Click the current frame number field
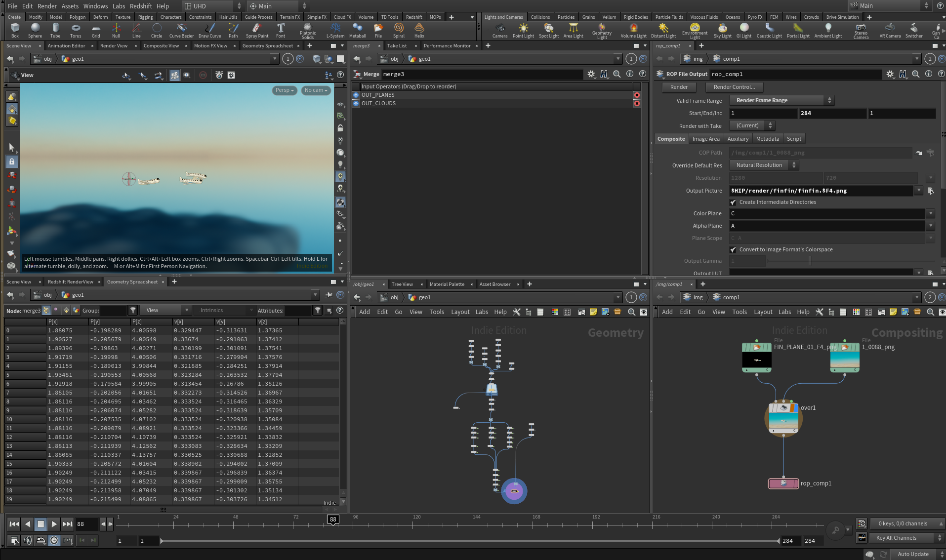Viewport: 946px width, 560px height. click(86, 524)
